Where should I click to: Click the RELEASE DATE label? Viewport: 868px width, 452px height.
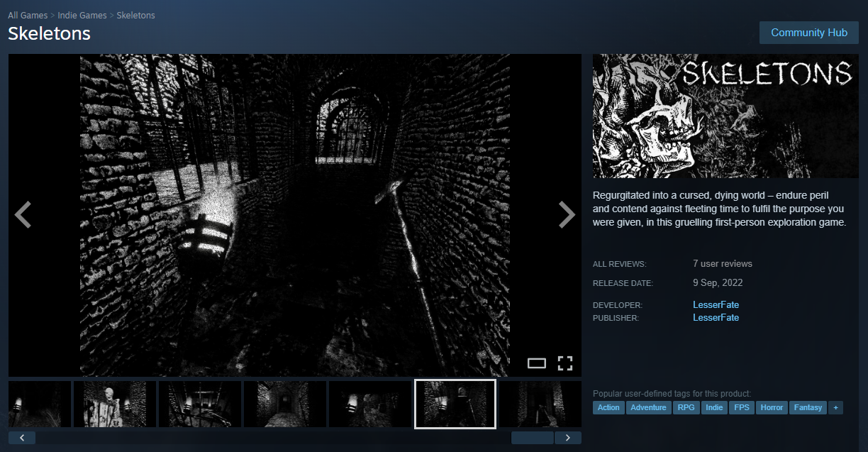click(623, 283)
